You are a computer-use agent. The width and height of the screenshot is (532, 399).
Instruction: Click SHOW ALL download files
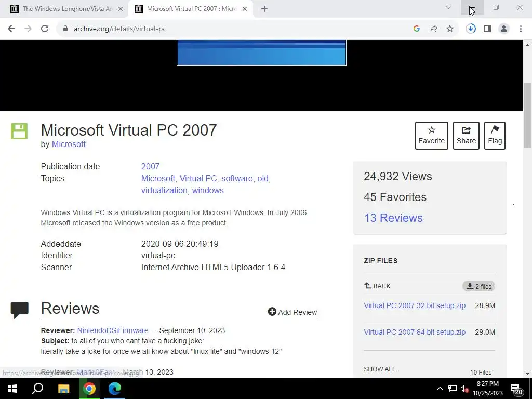click(380, 369)
